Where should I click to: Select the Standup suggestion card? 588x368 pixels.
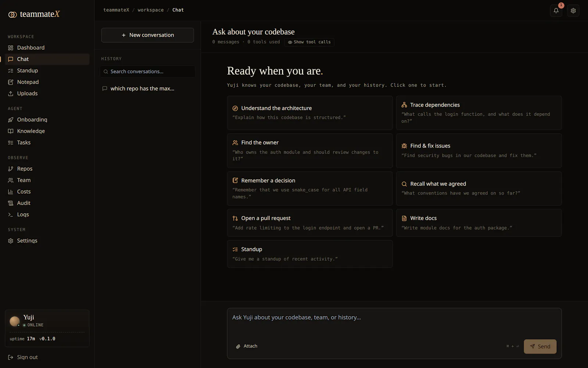coord(310,254)
